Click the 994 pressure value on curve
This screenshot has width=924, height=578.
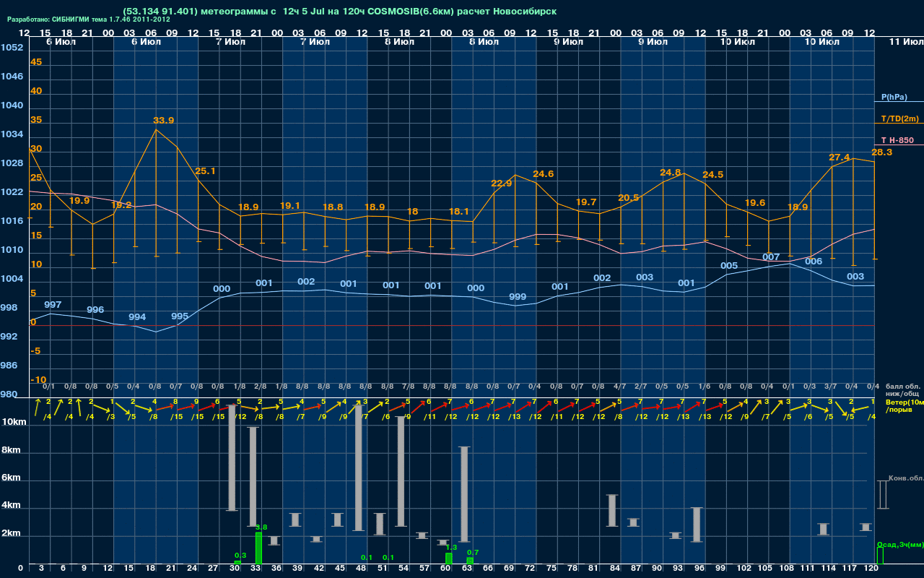click(x=137, y=316)
